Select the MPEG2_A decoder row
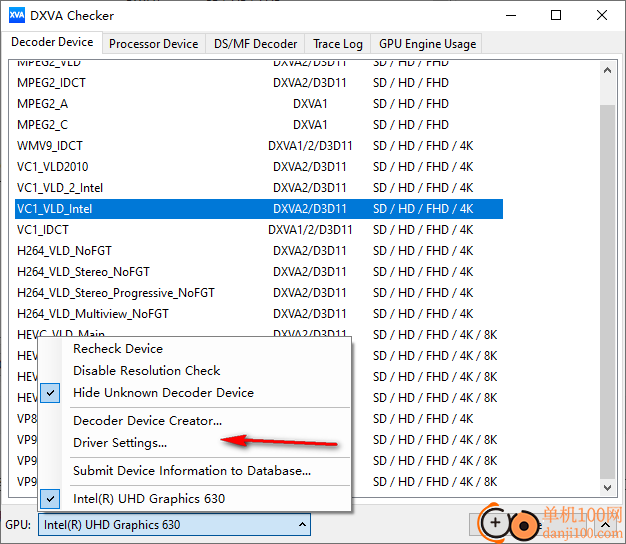 [x=259, y=104]
